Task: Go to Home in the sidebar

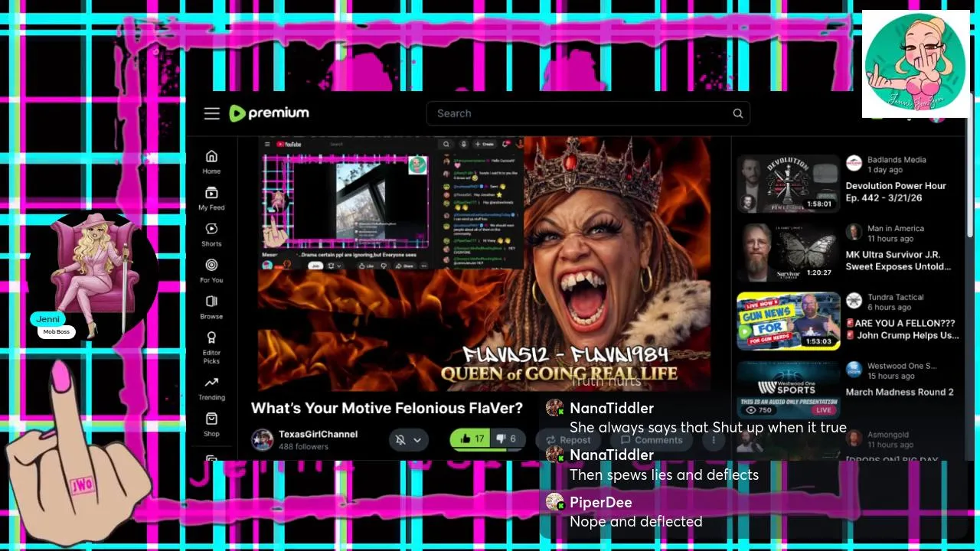Action: point(211,161)
